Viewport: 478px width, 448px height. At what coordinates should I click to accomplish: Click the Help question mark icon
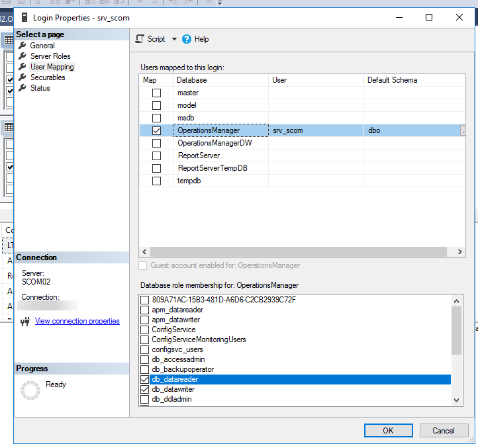pyautogui.click(x=187, y=39)
